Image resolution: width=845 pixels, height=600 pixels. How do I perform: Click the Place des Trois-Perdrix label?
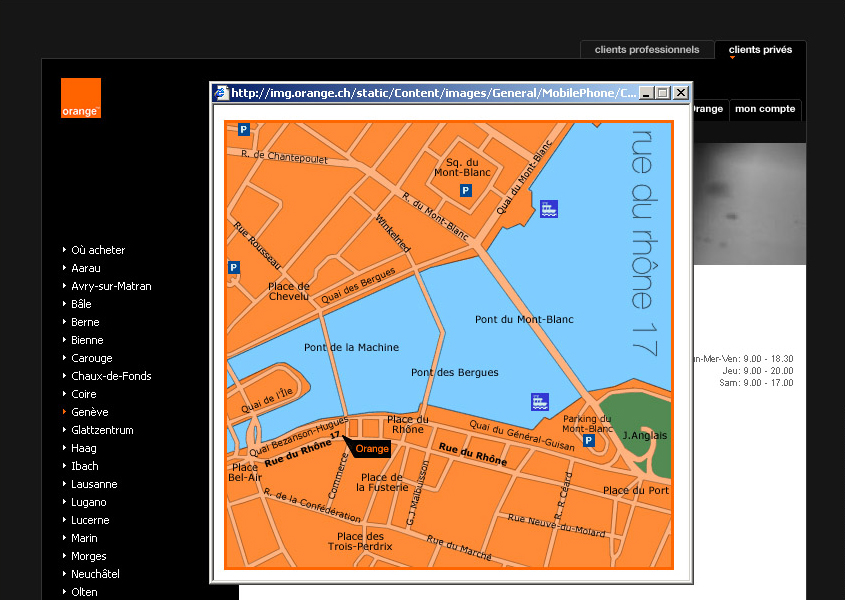[x=360, y=541]
